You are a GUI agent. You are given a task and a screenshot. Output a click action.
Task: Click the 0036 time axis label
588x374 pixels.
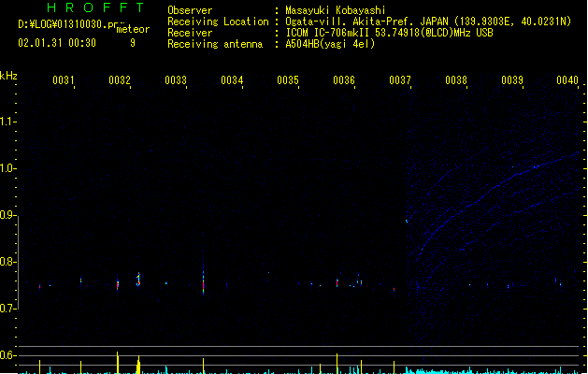coord(344,79)
